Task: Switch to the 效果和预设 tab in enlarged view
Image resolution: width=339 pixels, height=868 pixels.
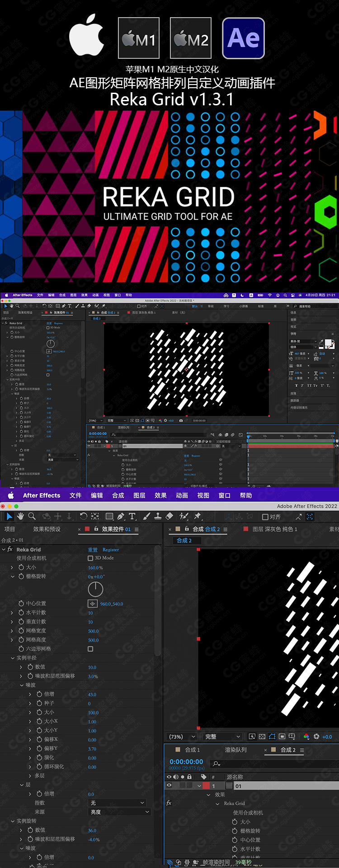Action: click(47, 529)
